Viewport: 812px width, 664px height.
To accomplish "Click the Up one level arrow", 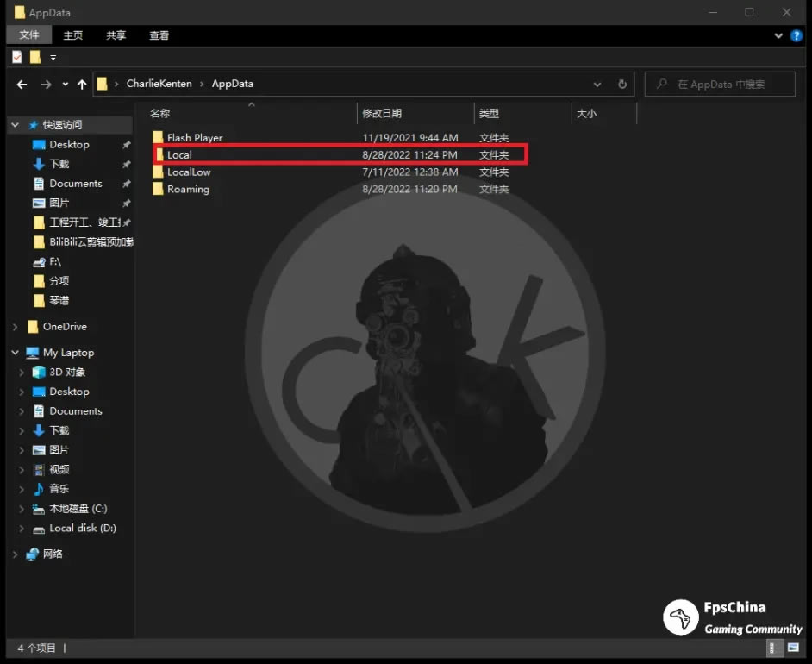I will click(x=81, y=84).
